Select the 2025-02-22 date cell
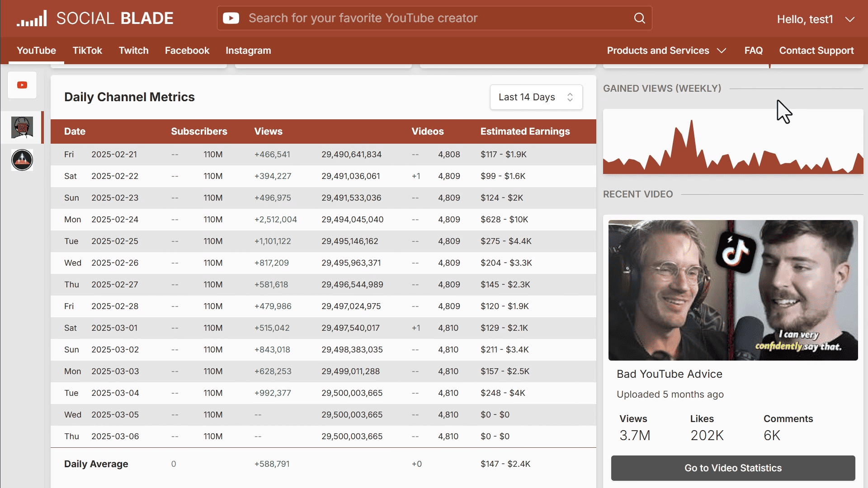This screenshot has height=488, width=868. tap(115, 176)
